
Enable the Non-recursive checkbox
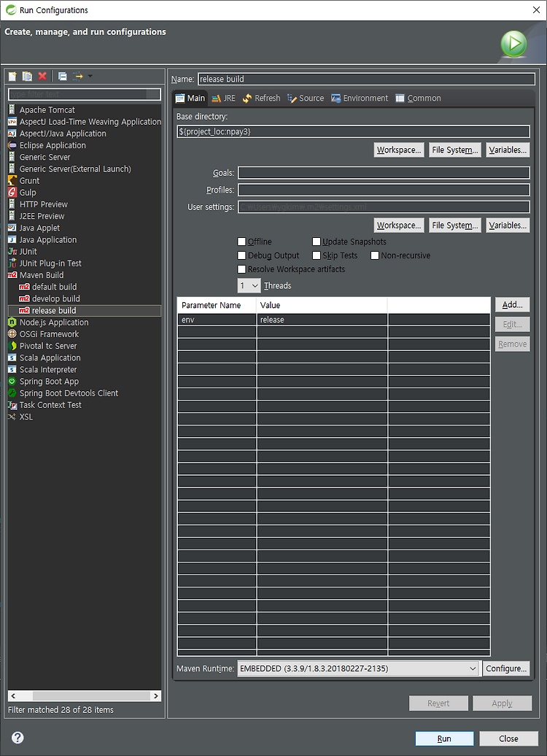point(375,255)
